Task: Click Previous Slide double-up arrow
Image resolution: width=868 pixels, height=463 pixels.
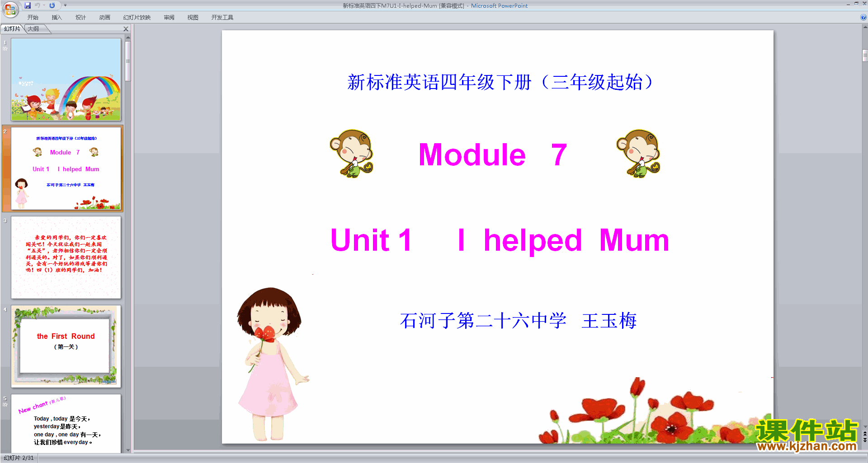Action: click(865, 434)
